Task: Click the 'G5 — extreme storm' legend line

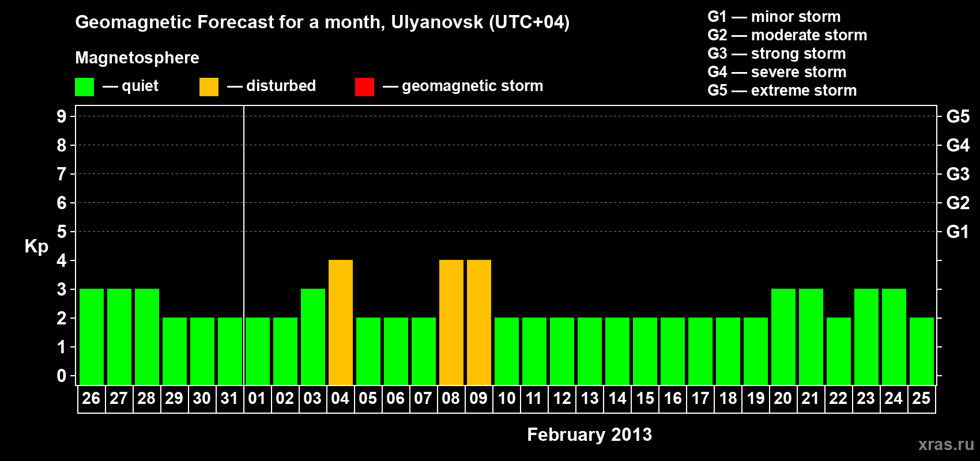Action: pos(782,90)
